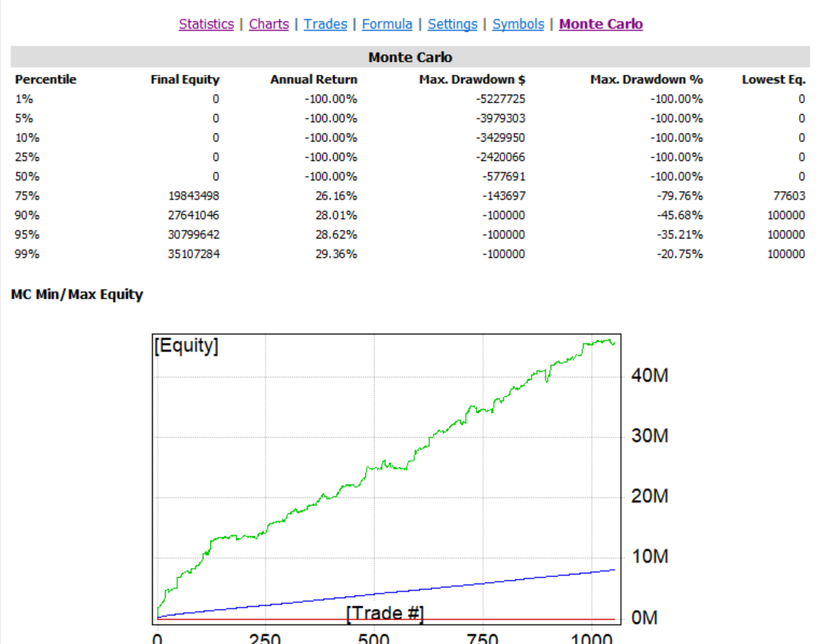Open the Settings report link
This screenshot has height=644, width=819.
click(452, 24)
